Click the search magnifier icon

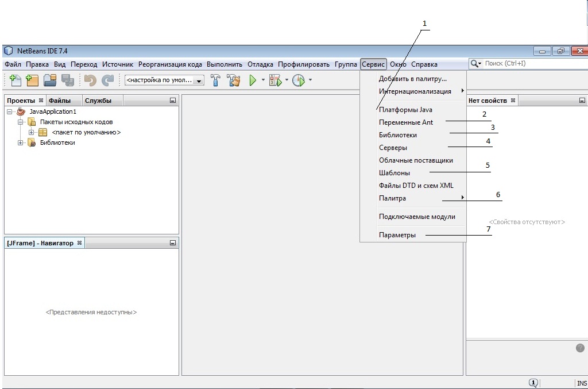475,64
